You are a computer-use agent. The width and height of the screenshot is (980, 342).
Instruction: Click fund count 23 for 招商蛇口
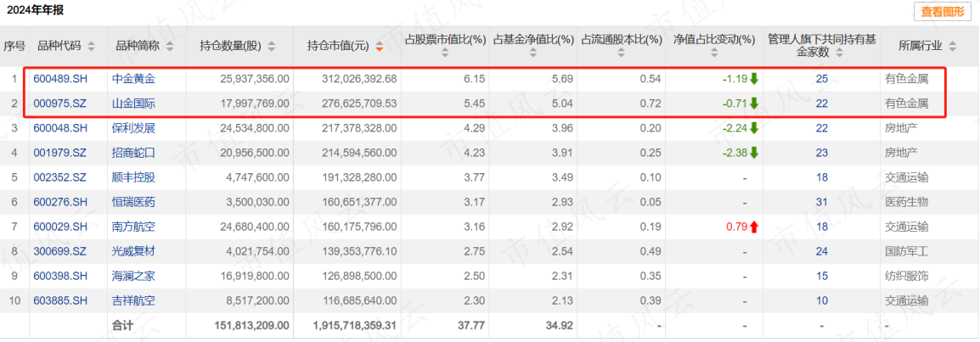click(x=822, y=153)
